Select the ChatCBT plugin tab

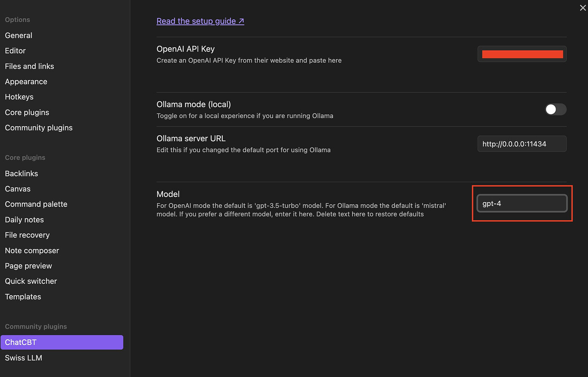pyautogui.click(x=62, y=342)
